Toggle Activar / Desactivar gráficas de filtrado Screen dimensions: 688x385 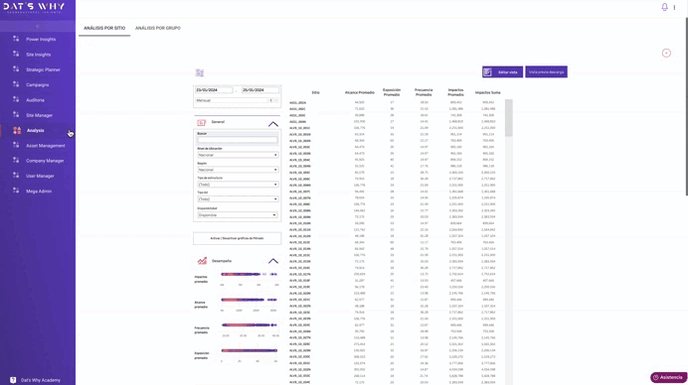click(x=237, y=238)
